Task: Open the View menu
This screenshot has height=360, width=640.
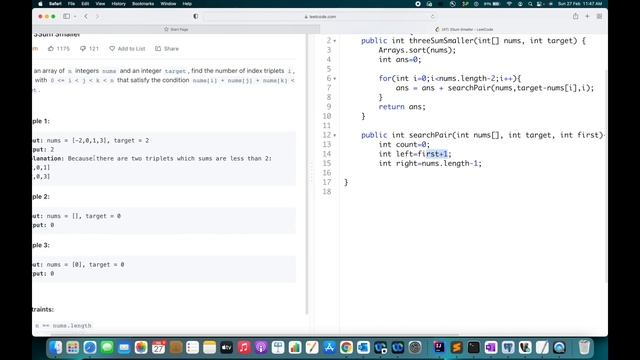Action: coord(100,4)
